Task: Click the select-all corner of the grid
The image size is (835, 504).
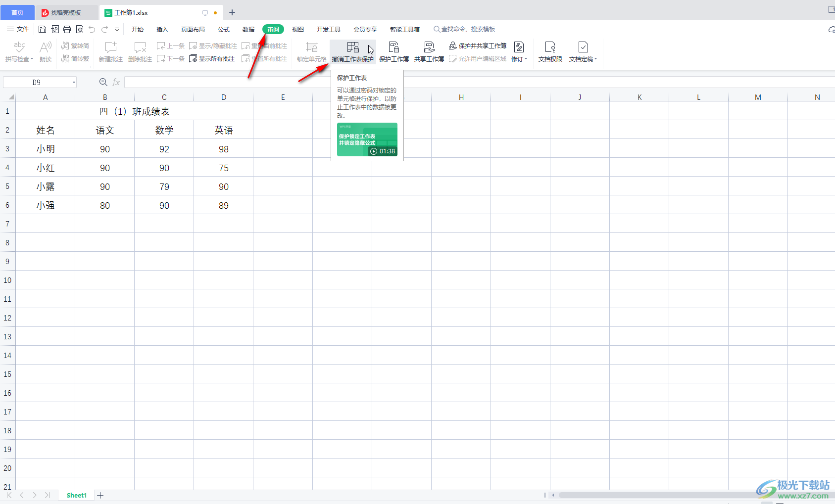Action: pos(8,97)
